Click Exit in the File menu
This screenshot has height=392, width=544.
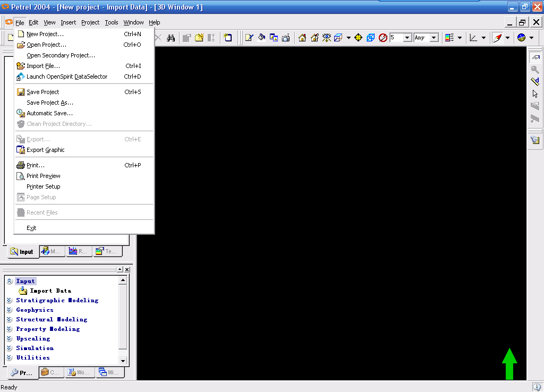click(84, 228)
